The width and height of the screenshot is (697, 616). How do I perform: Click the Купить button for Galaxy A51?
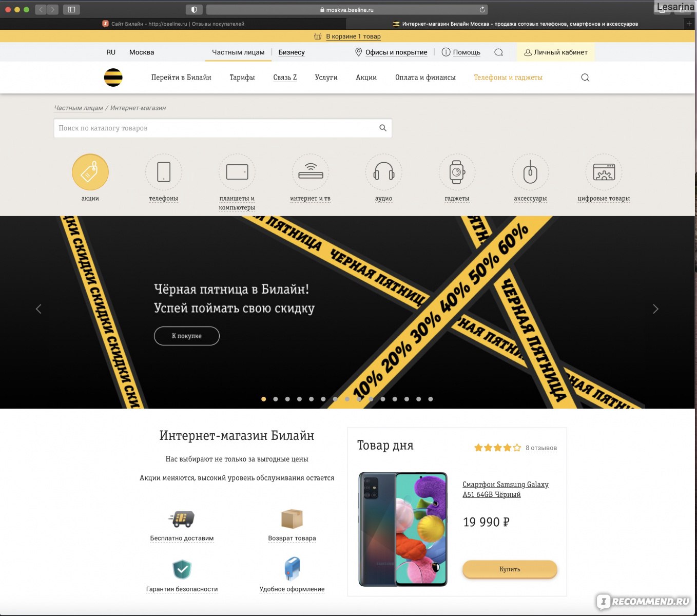click(x=510, y=569)
